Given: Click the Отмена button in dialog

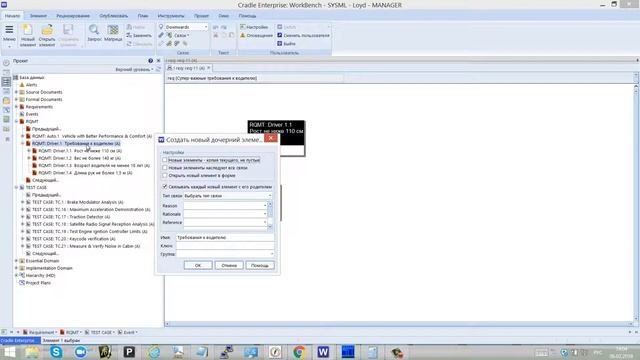Looking at the screenshot, I should click(229, 265).
